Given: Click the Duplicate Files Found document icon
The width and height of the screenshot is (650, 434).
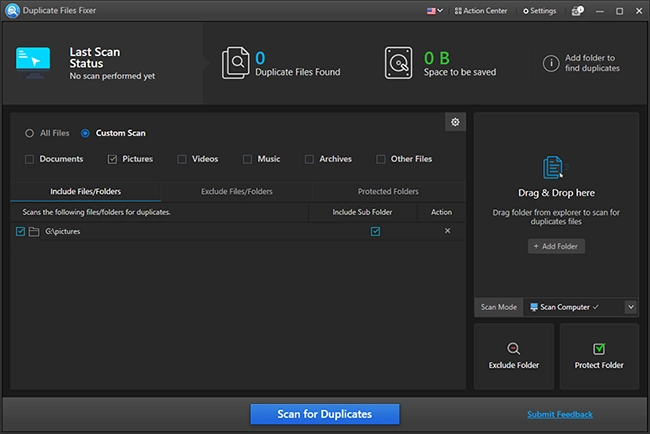Looking at the screenshot, I should click(x=235, y=63).
